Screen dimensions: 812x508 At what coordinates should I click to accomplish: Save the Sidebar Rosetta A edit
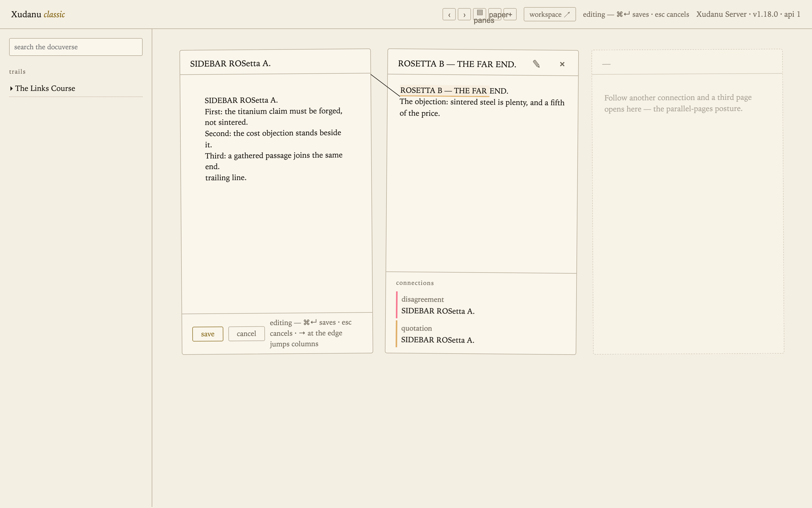click(x=208, y=334)
